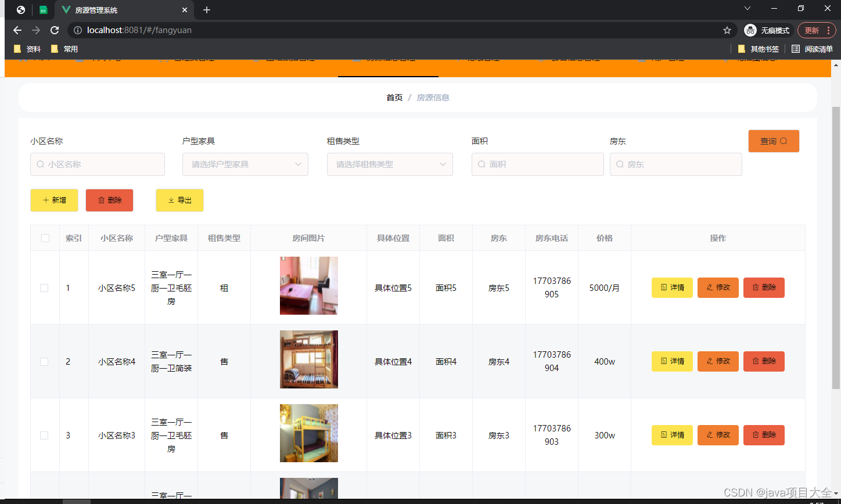Click the 房东电话 column header
Viewport: 841px width, 504px height.
[552, 238]
